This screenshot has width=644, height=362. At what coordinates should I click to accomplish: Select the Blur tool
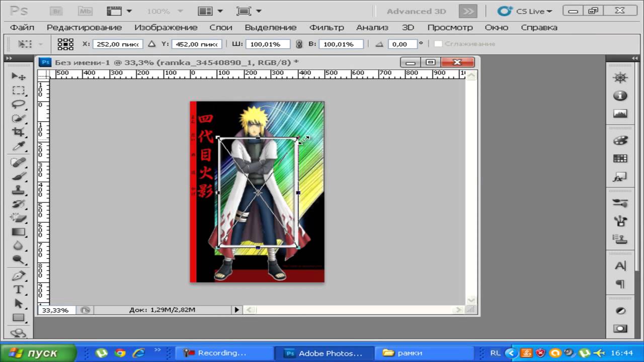click(19, 245)
